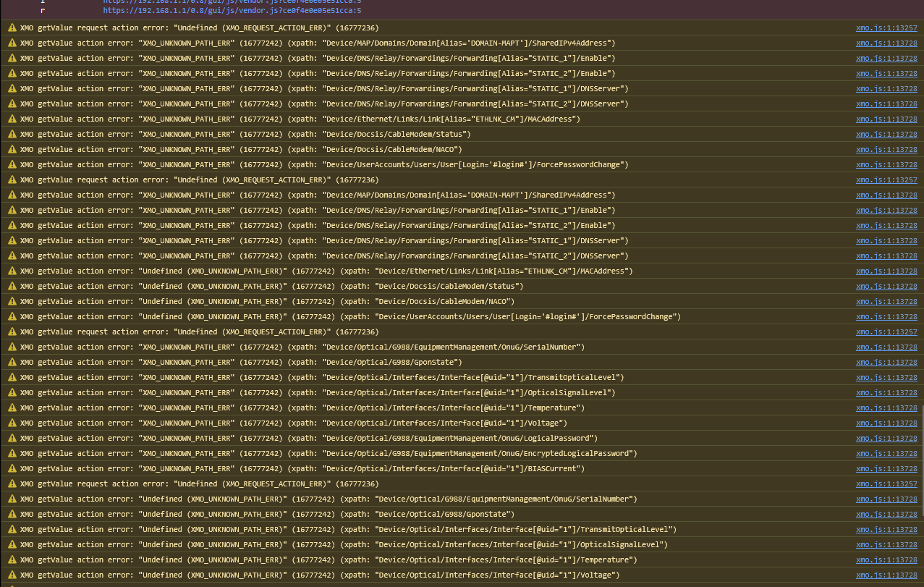Screen dimensions: 924x587
Task: Open xmo.js link on Undefined CableModem/Status row
Action: click(886, 286)
